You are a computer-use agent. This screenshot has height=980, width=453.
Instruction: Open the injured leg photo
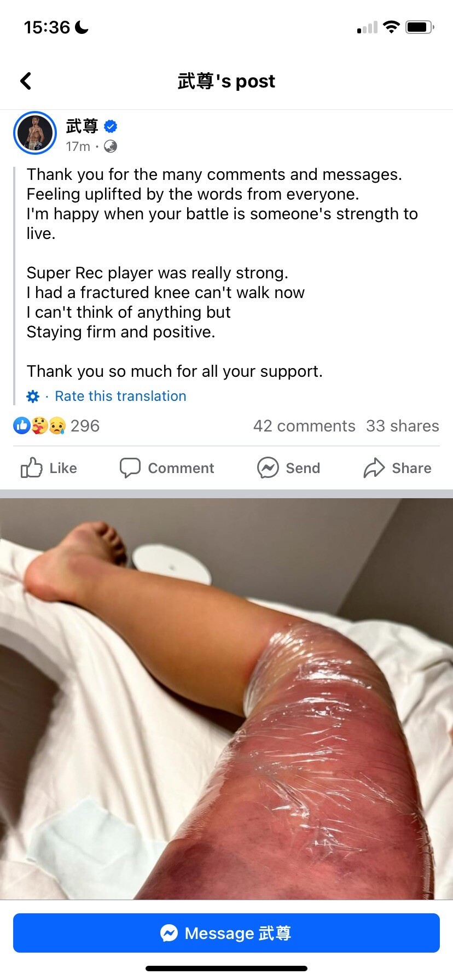tap(226, 698)
